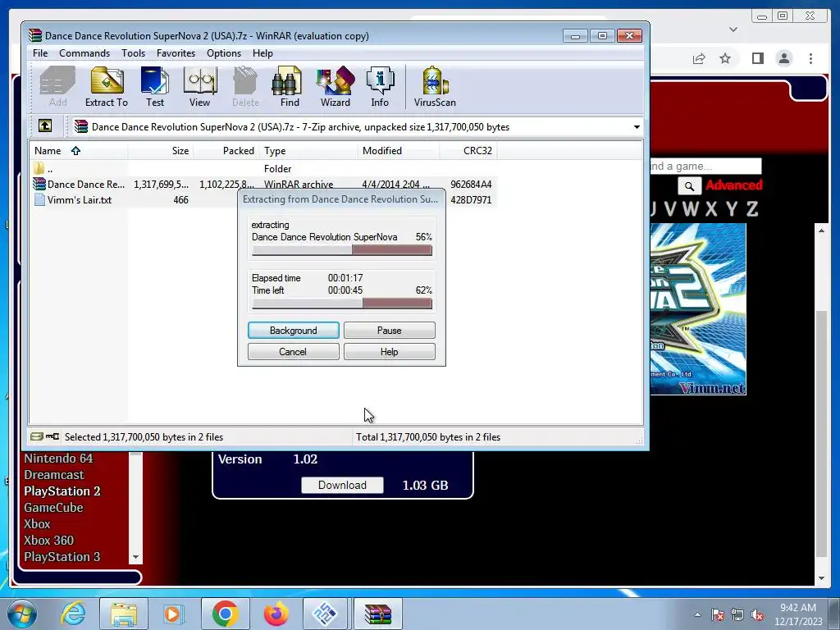This screenshot has width=840, height=630.
Task: Open Chrome three-dot menu
Action: point(810,58)
